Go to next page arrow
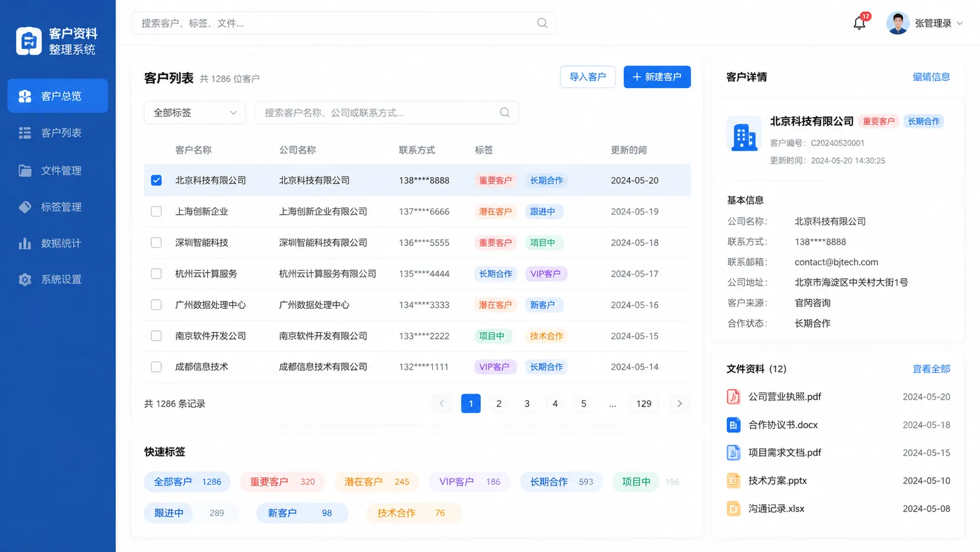This screenshot has height=552, width=980. [680, 404]
